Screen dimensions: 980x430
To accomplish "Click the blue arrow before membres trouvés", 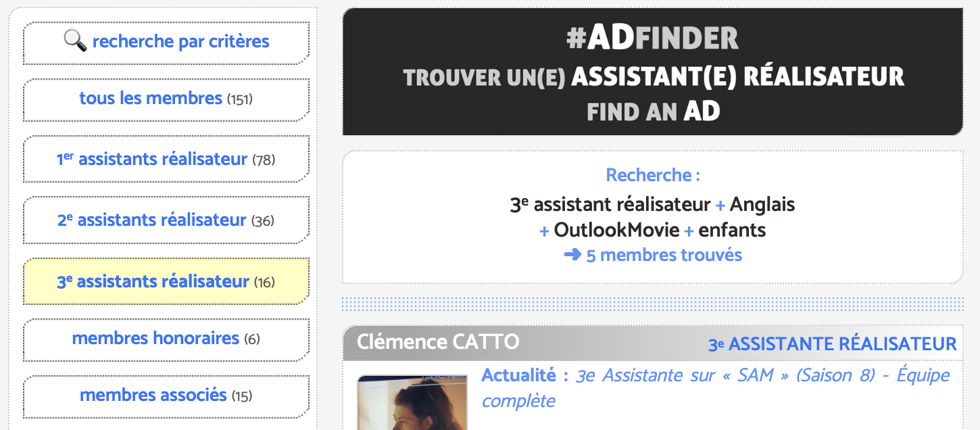I will point(572,255).
